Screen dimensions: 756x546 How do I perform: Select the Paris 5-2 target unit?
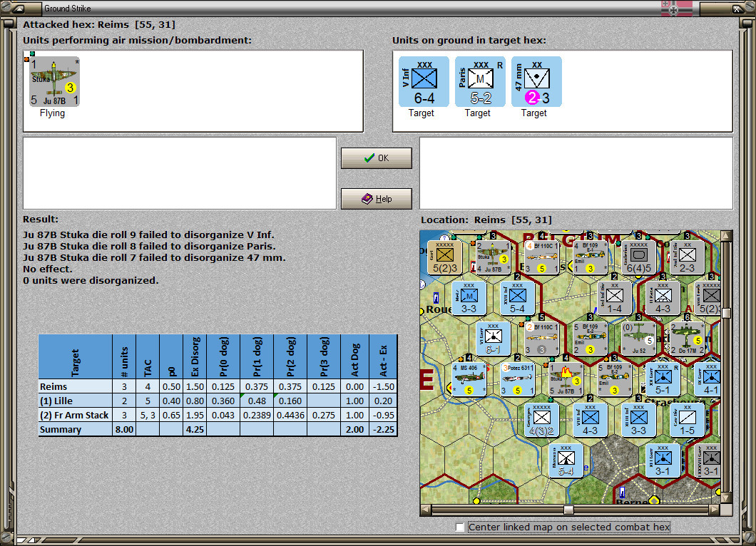[x=480, y=81]
